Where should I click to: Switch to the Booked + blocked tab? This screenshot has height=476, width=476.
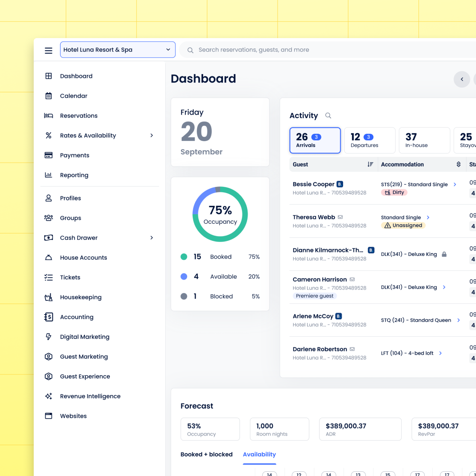[x=207, y=455]
